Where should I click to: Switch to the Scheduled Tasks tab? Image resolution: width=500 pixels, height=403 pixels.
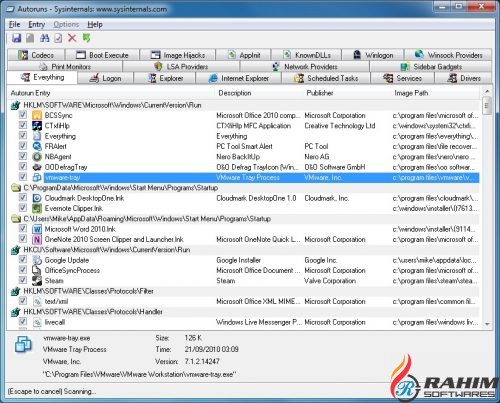pos(326,78)
